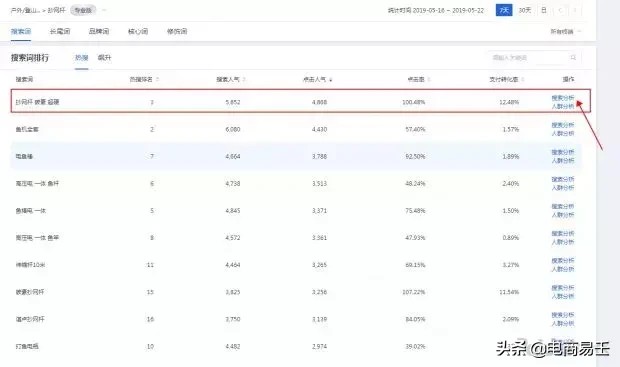Open 人群分析 for the 4,738 row
Screen dimensions: 620x367
click(x=563, y=188)
